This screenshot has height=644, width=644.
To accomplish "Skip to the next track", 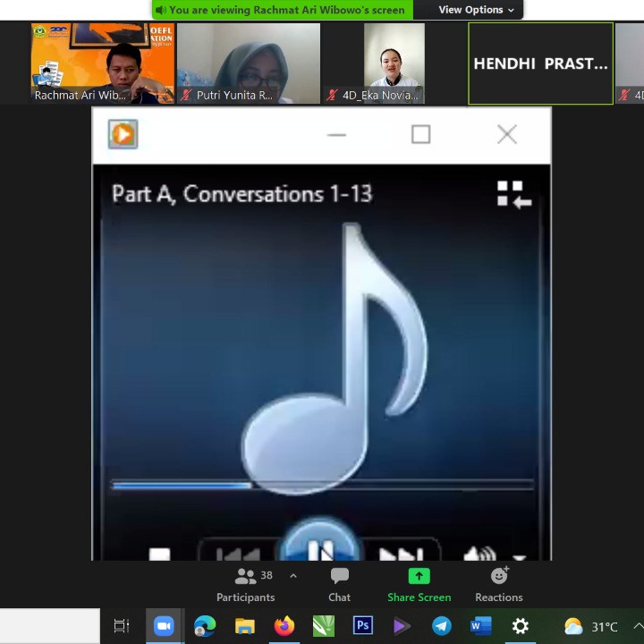I will [400, 554].
